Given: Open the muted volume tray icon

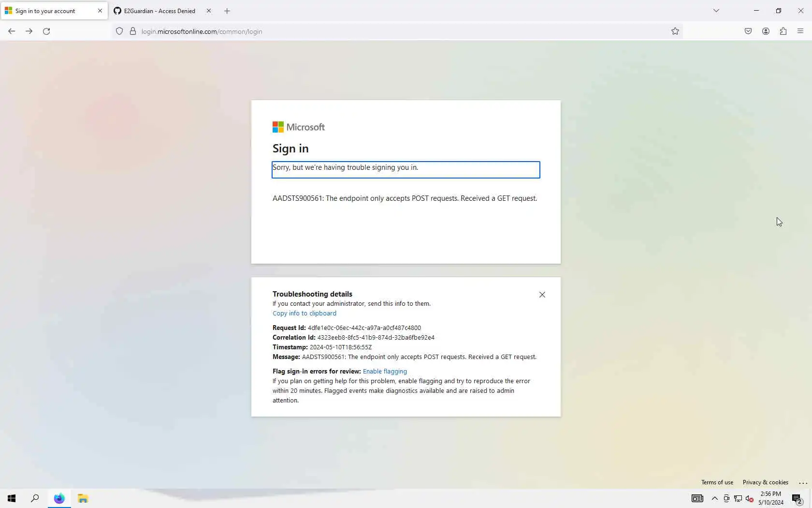Looking at the screenshot, I should click(x=750, y=498).
